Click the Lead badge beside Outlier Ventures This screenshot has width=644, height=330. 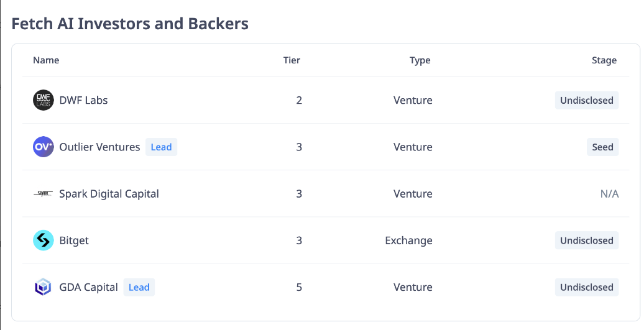162,147
